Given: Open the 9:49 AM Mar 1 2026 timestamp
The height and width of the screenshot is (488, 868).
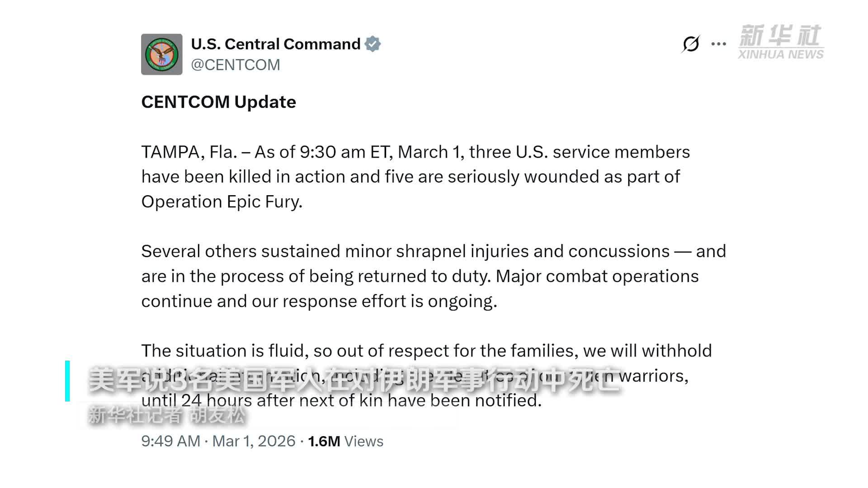Looking at the screenshot, I should pos(217,441).
